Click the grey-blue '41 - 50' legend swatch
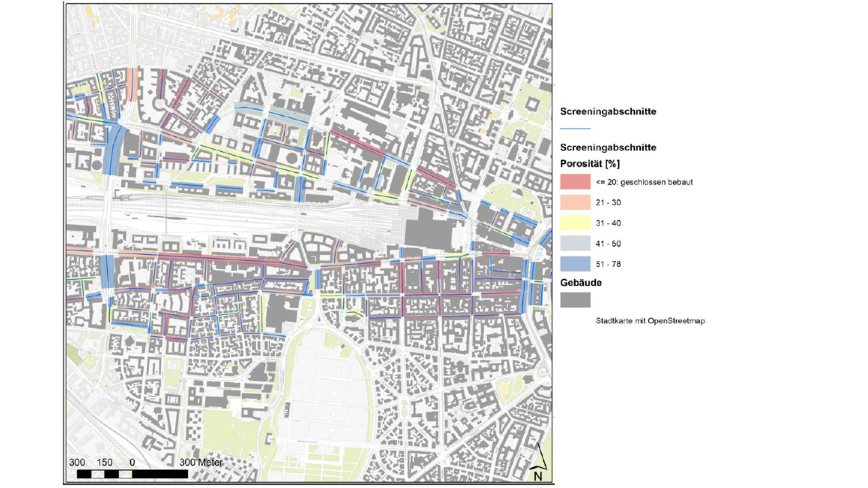 coord(575,243)
